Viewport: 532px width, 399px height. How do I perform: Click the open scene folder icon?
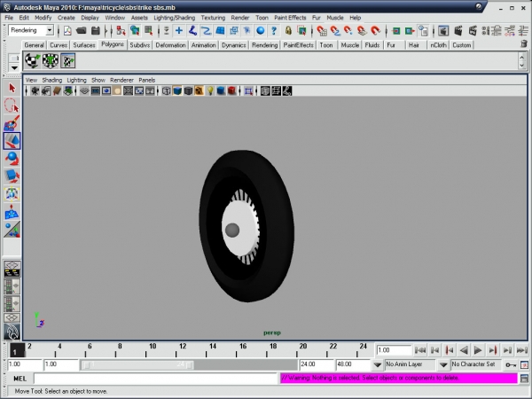[81, 31]
